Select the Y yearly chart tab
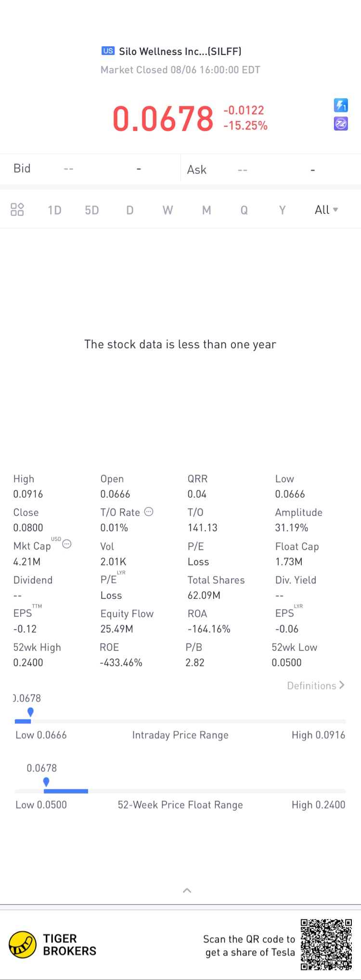 283,210
